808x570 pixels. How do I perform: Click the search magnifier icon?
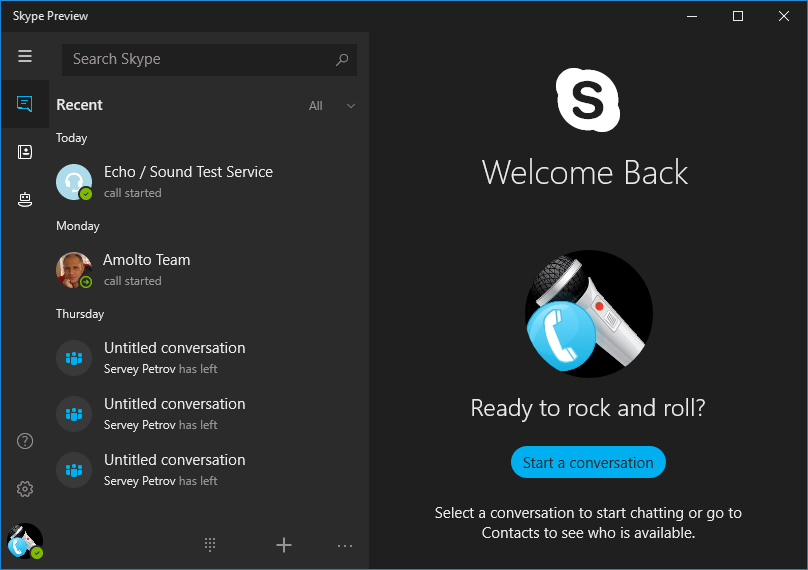pyautogui.click(x=342, y=60)
